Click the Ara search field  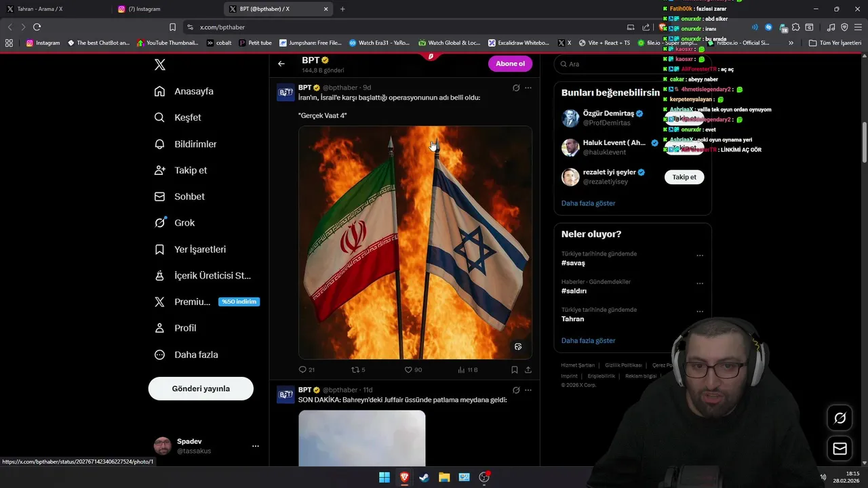point(633,64)
